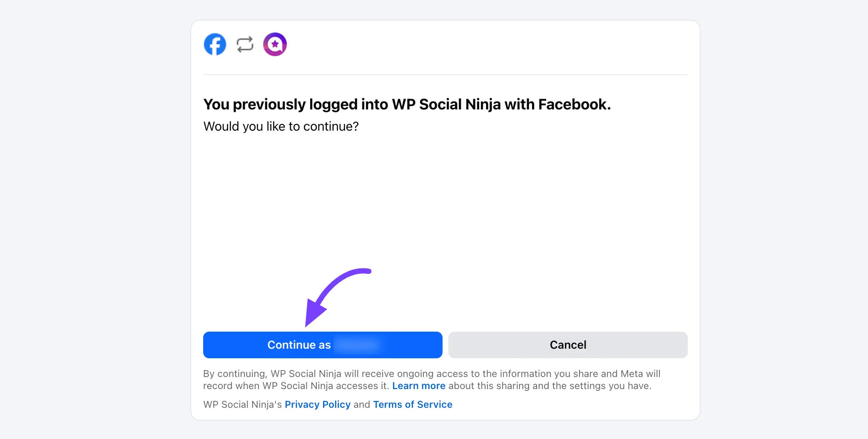Click the connection arrows icon between logos

click(x=244, y=44)
